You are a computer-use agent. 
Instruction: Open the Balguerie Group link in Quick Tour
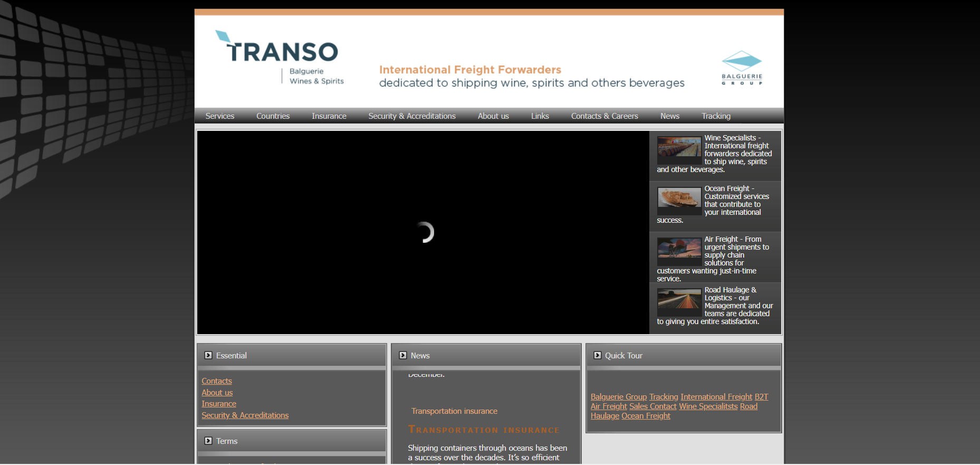point(619,397)
